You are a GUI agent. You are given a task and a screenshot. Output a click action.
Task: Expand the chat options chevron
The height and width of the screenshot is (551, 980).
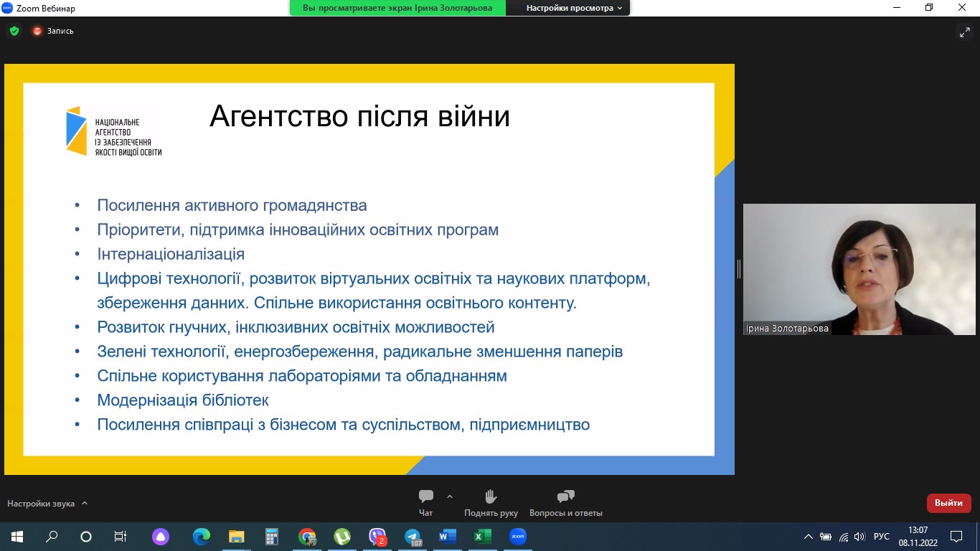click(x=450, y=496)
